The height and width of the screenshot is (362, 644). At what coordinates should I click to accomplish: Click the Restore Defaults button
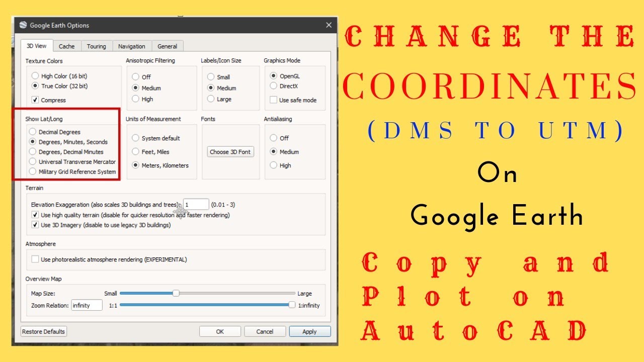point(44,331)
